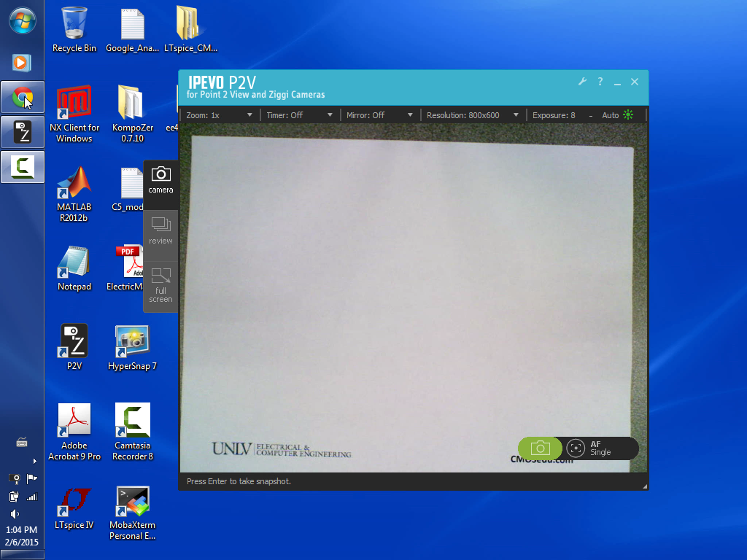
Task: Open Recycle Bin desktop icon
Action: [x=74, y=29]
